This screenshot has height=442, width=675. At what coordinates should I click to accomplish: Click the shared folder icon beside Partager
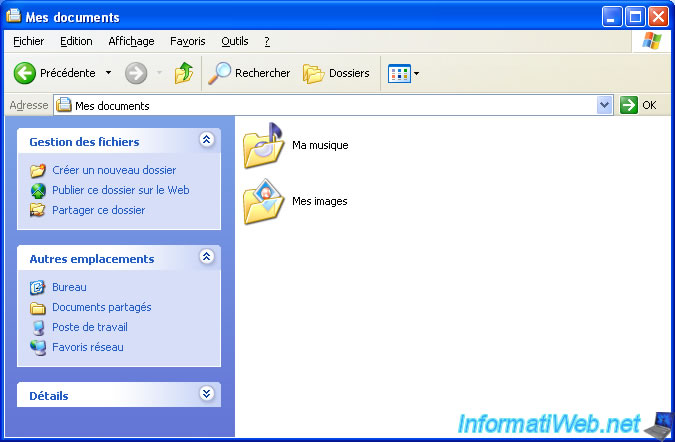coord(37,210)
